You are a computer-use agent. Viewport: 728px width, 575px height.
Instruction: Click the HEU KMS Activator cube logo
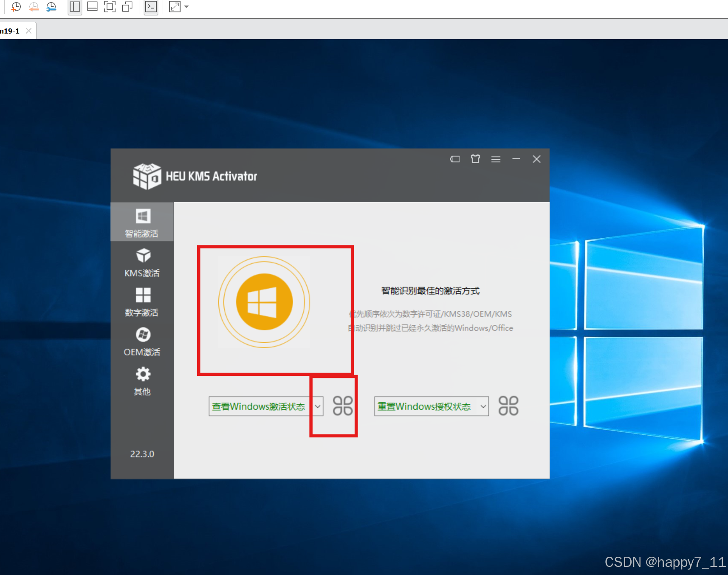pos(147,176)
